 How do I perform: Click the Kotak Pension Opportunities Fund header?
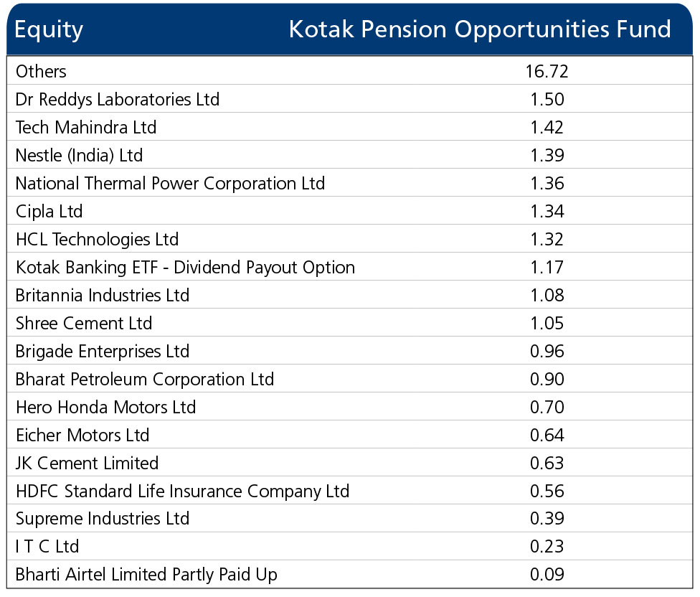(x=479, y=29)
